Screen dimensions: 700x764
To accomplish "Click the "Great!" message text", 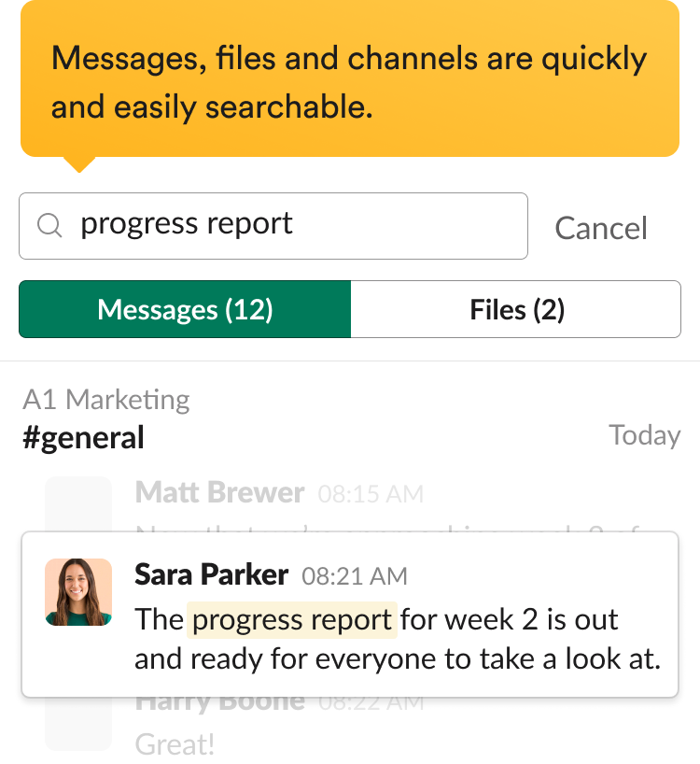I will pyautogui.click(x=175, y=744).
